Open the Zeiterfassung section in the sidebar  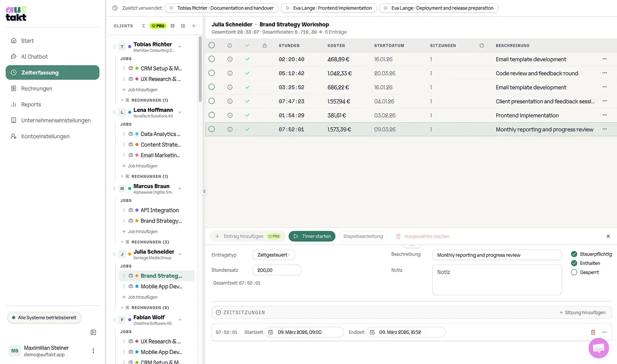tap(40, 72)
